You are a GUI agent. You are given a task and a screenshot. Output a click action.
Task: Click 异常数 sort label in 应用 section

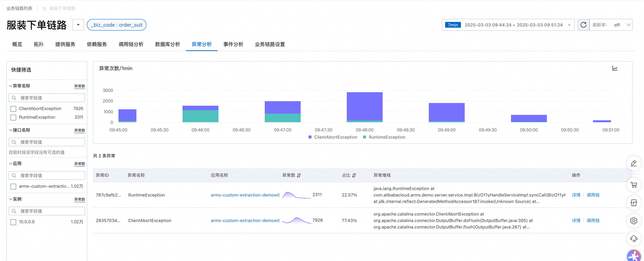[80, 164]
